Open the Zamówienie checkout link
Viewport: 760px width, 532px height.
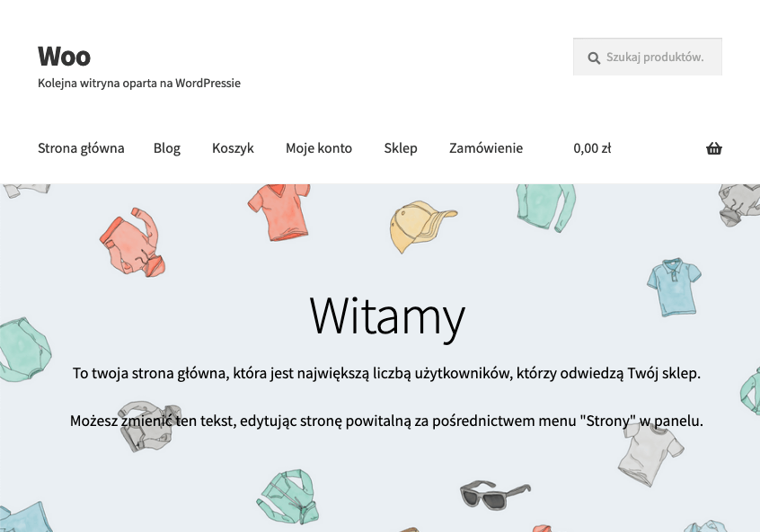click(486, 148)
